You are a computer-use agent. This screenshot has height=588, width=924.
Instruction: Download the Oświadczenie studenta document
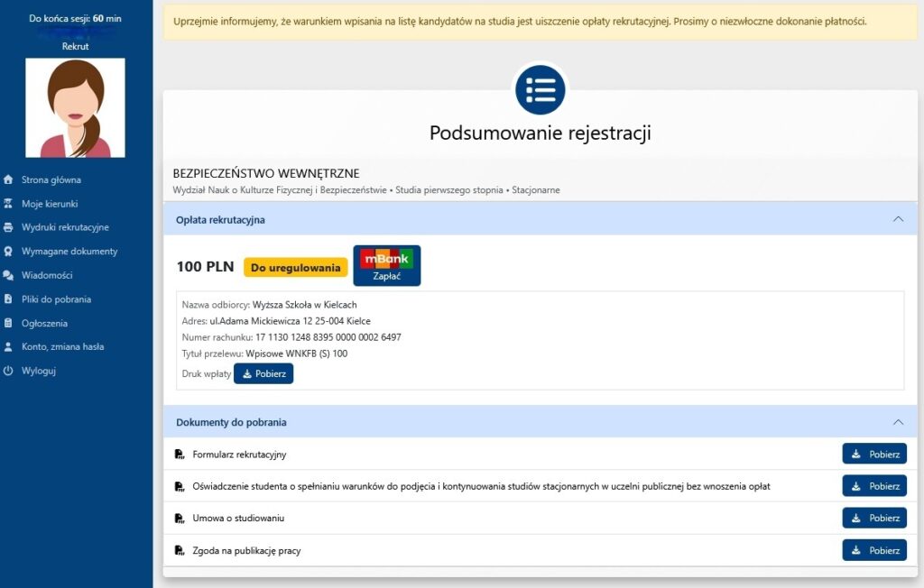[874, 486]
